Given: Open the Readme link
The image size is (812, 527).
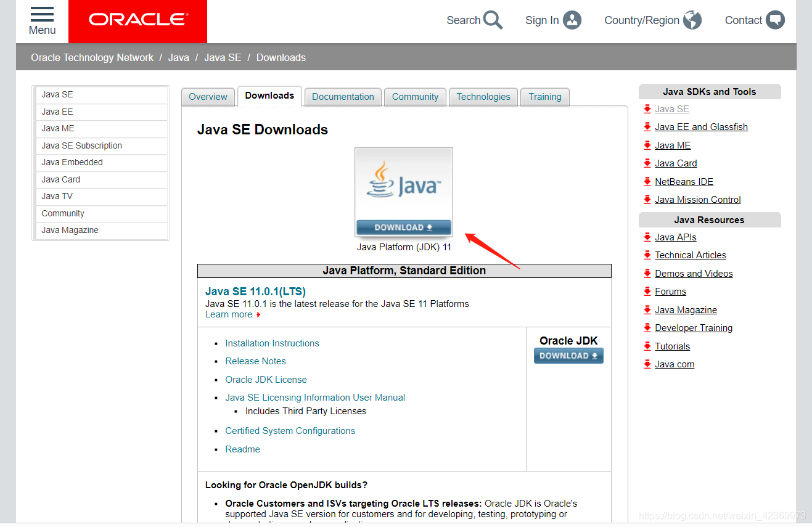Looking at the screenshot, I should pyautogui.click(x=242, y=449).
